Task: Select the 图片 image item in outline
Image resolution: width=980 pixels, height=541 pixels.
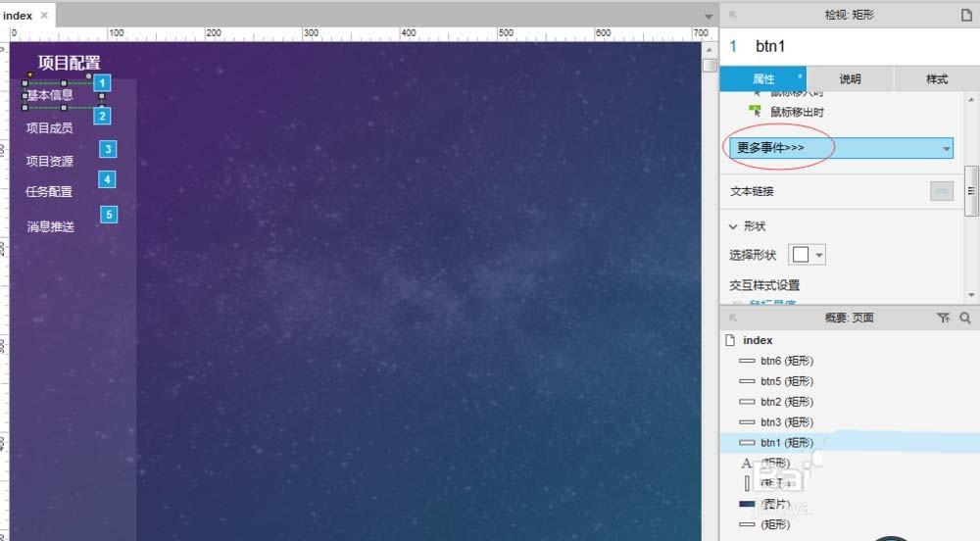Action: pos(774,504)
